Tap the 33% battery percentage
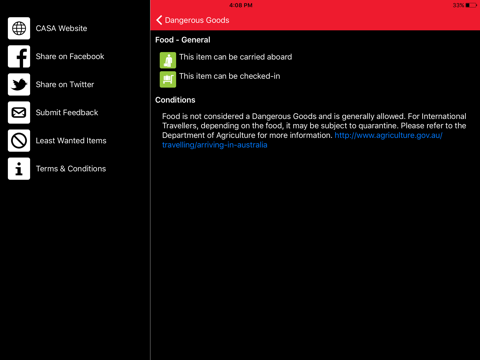The width and height of the screenshot is (480, 360). point(458,5)
